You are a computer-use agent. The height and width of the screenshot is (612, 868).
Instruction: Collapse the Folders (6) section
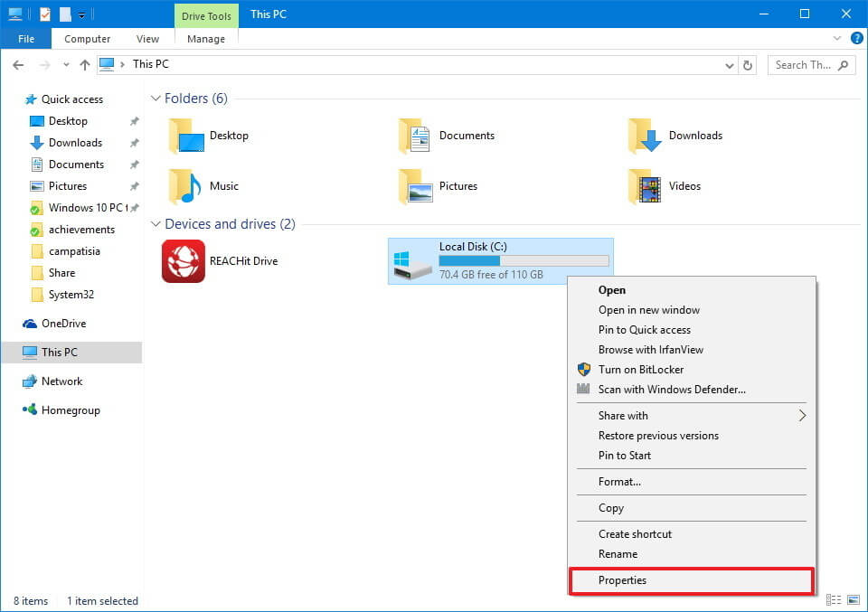(156, 99)
